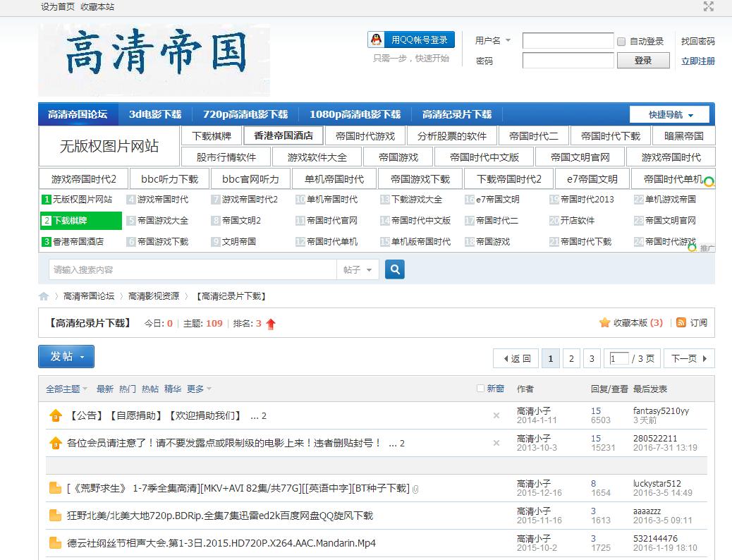
Task: Click the 登录 button
Action: 643,61
